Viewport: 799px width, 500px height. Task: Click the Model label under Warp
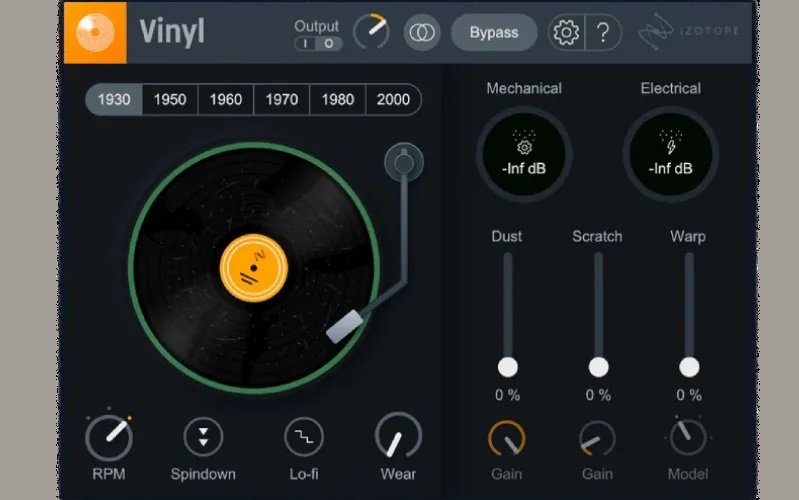click(x=688, y=475)
